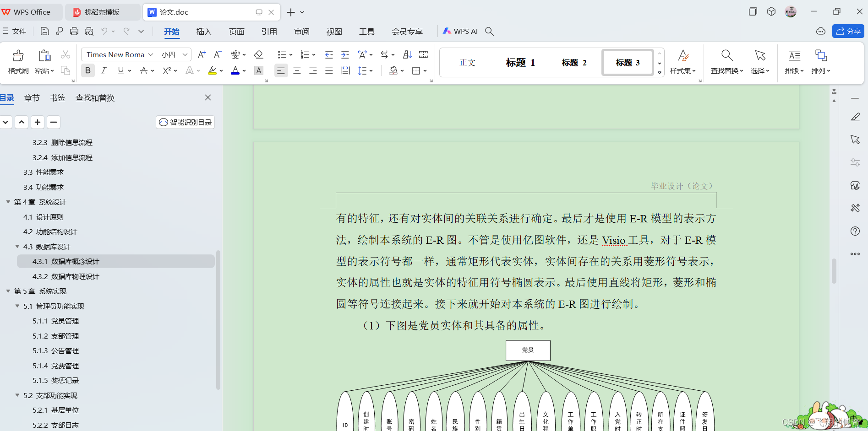
Task: Apply 正文 style
Action: (x=468, y=63)
